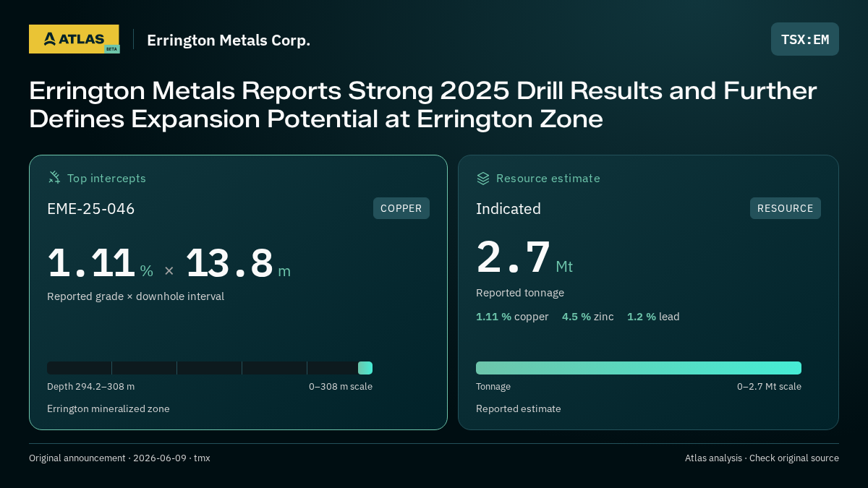Image resolution: width=868 pixels, height=488 pixels.
Task: Click the Atlas logo badge
Action: [x=75, y=39]
